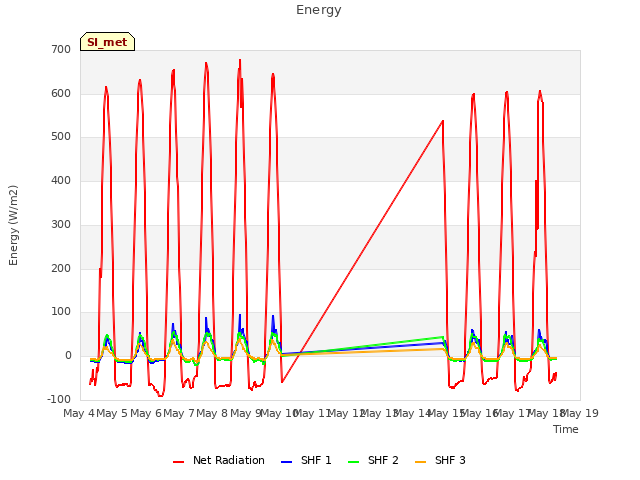The height and width of the screenshot is (480, 640).
Task: Toggle SHF 2 legend entry
Action: point(373,460)
